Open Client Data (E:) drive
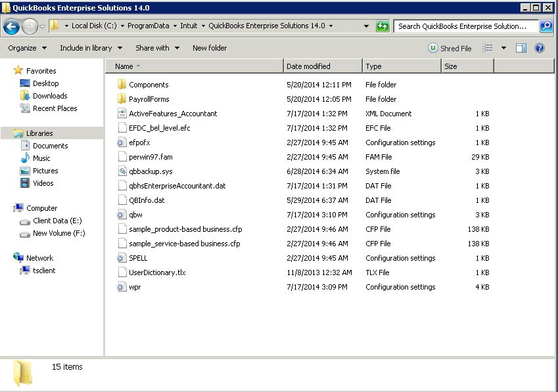 pyautogui.click(x=57, y=221)
